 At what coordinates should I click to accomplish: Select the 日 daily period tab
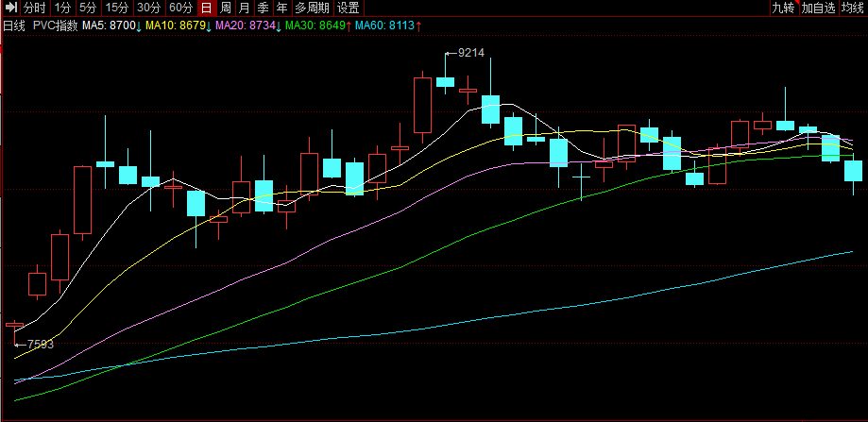point(207,8)
